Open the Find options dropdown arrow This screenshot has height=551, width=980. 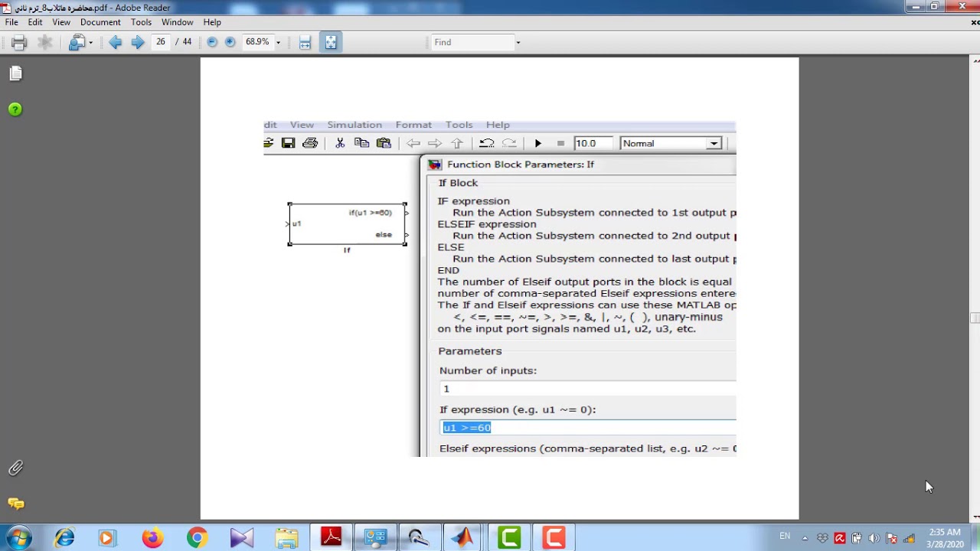[518, 43]
